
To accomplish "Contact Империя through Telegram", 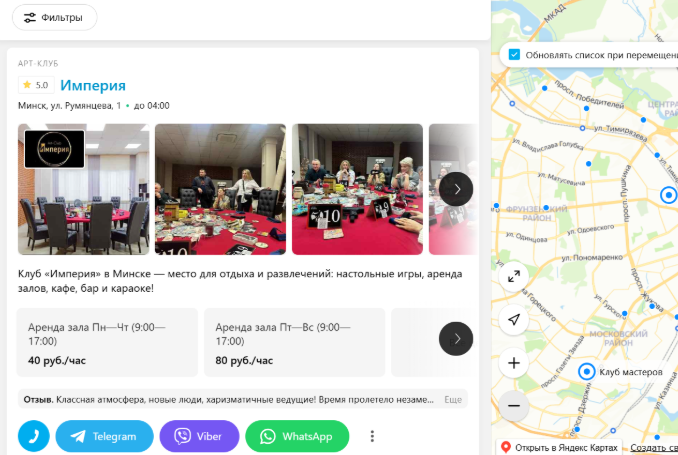I will (105, 436).
